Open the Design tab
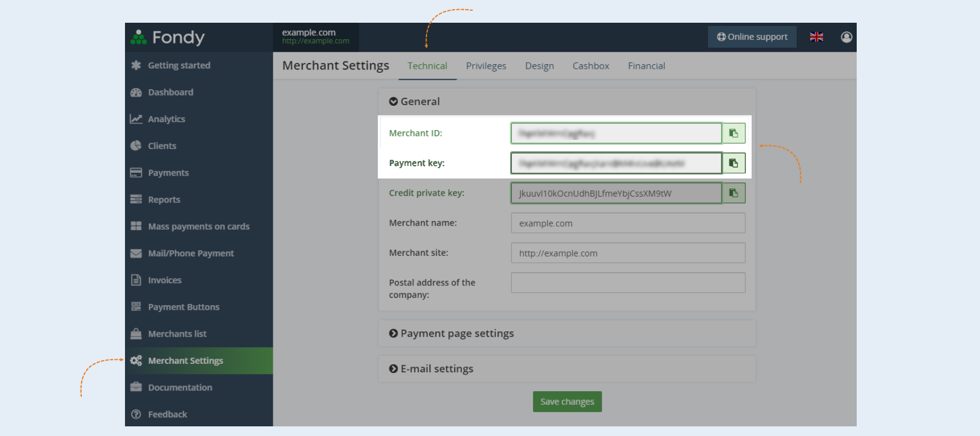980x436 pixels. [539, 66]
